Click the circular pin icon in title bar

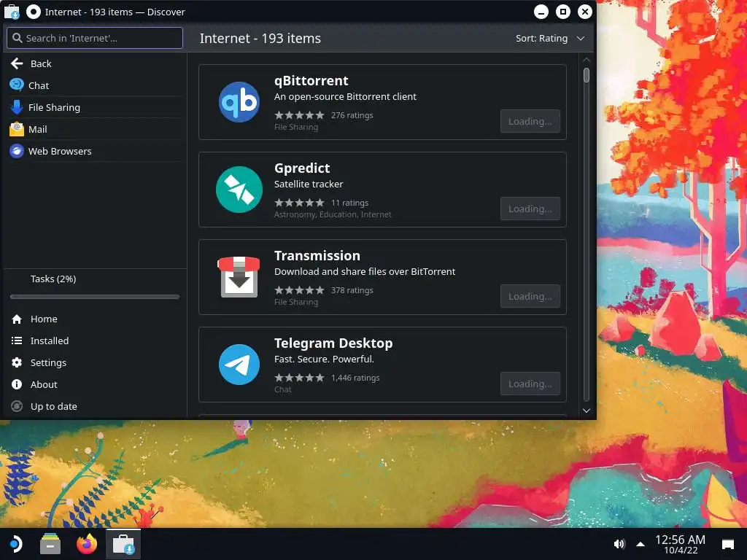click(34, 12)
